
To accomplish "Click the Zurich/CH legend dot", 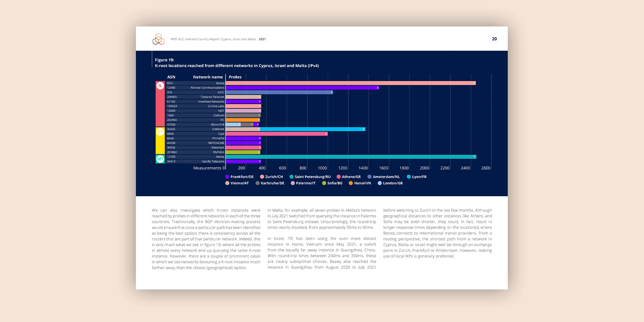I will (262, 177).
